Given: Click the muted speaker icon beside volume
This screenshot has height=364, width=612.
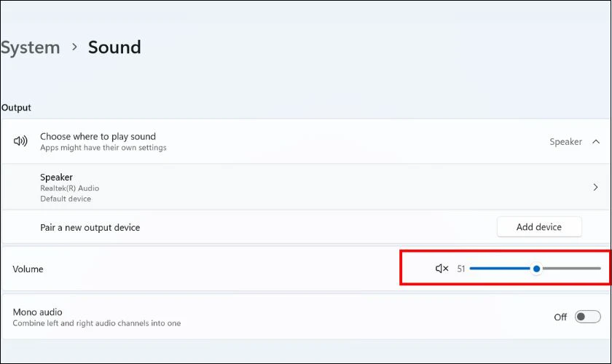Looking at the screenshot, I should coord(442,269).
